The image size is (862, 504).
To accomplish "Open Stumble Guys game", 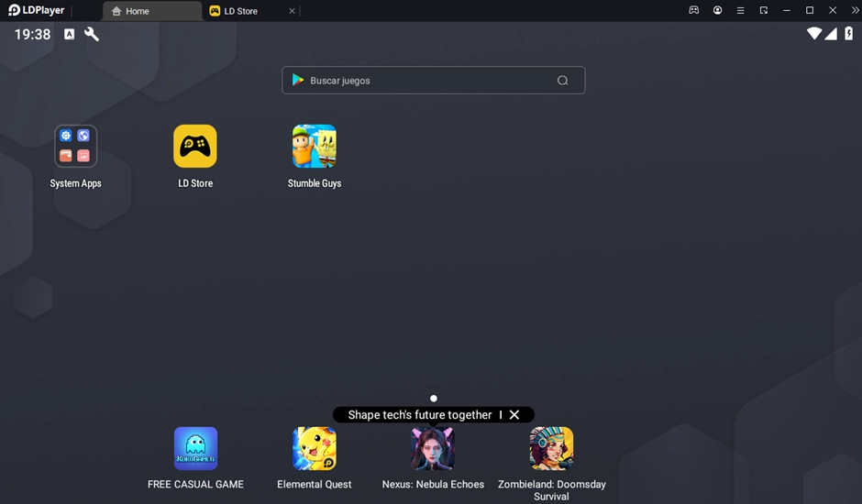I will 315,147.
